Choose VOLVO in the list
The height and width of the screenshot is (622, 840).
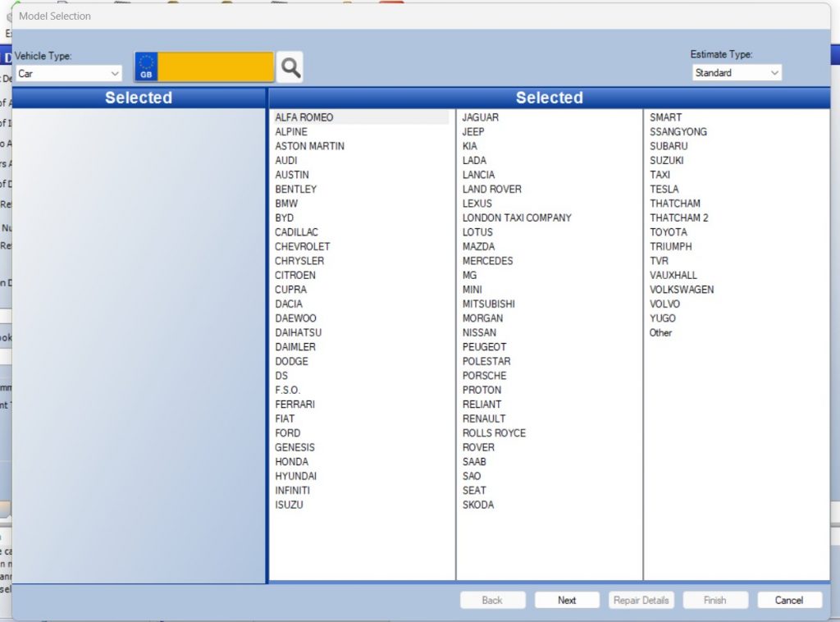664,304
